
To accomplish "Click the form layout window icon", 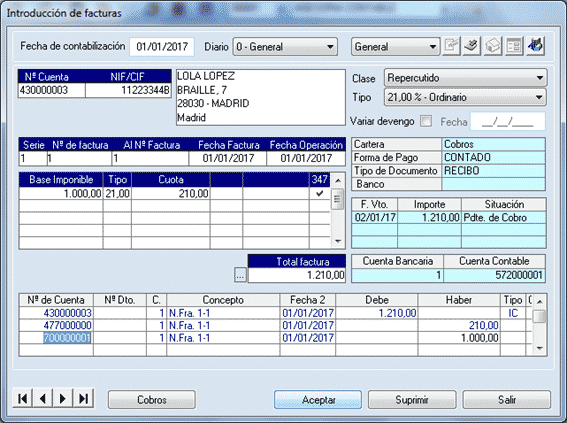I will (514, 46).
